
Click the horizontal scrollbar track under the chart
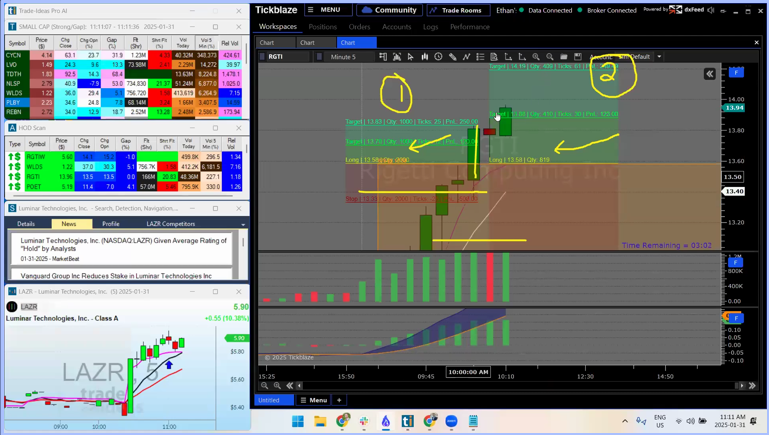tap(520, 385)
